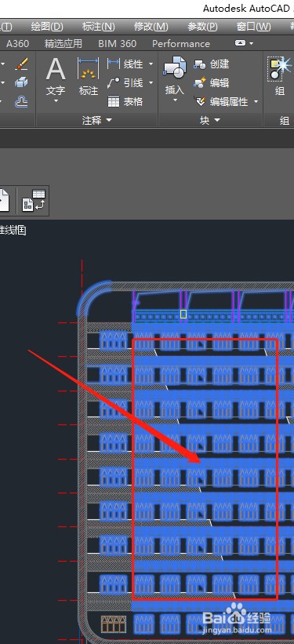Viewport: 294px width, 644px height.
Task: Open the 编辑 block editor tool
Action: [211, 83]
